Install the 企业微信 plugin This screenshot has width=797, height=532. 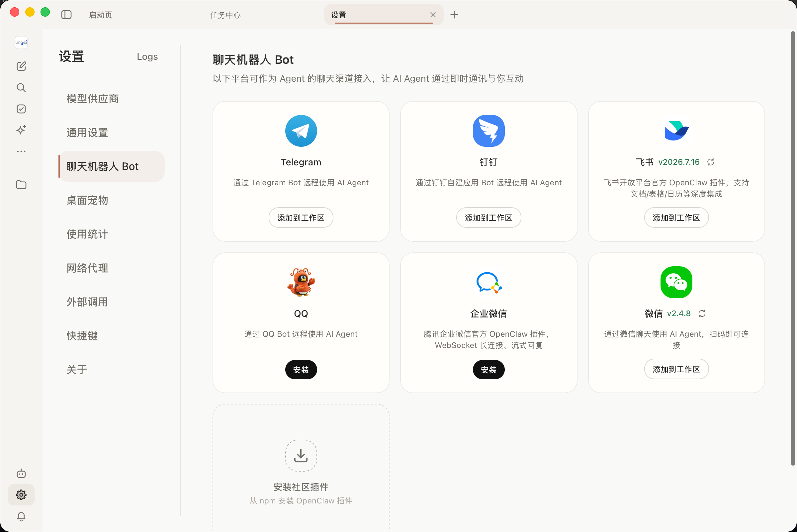[x=488, y=370]
